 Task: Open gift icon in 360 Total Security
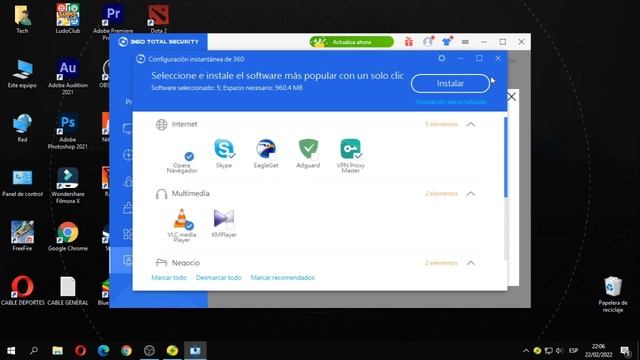click(x=409, y=42)
